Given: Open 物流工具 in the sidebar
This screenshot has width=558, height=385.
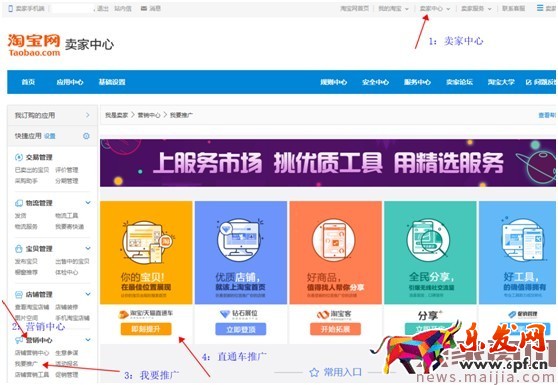Looking at the screenshot, I should [67, 215].
